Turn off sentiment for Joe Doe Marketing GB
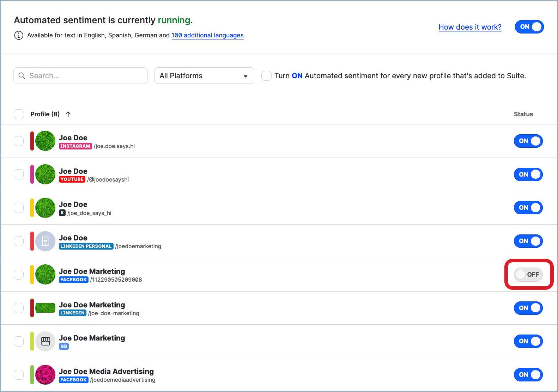The width and height of the screenshot is (558, 392). pyautogui.click(x=528, y=341)
